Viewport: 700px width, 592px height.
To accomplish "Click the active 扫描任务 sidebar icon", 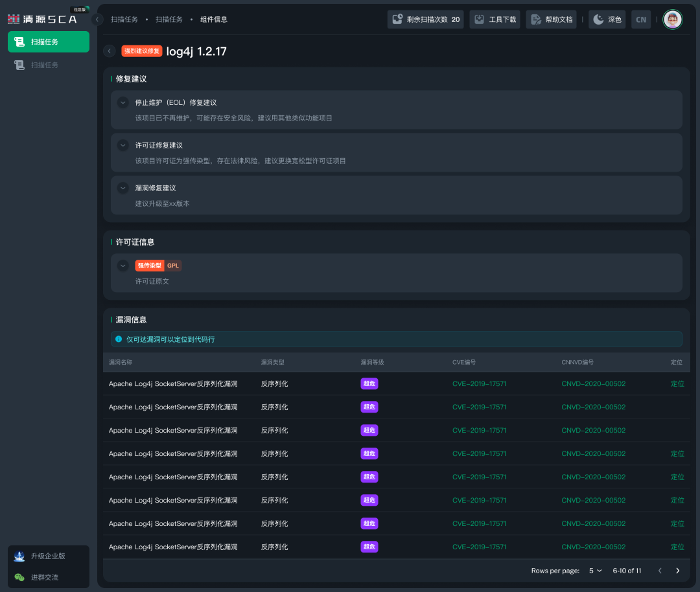I will 19,42.
